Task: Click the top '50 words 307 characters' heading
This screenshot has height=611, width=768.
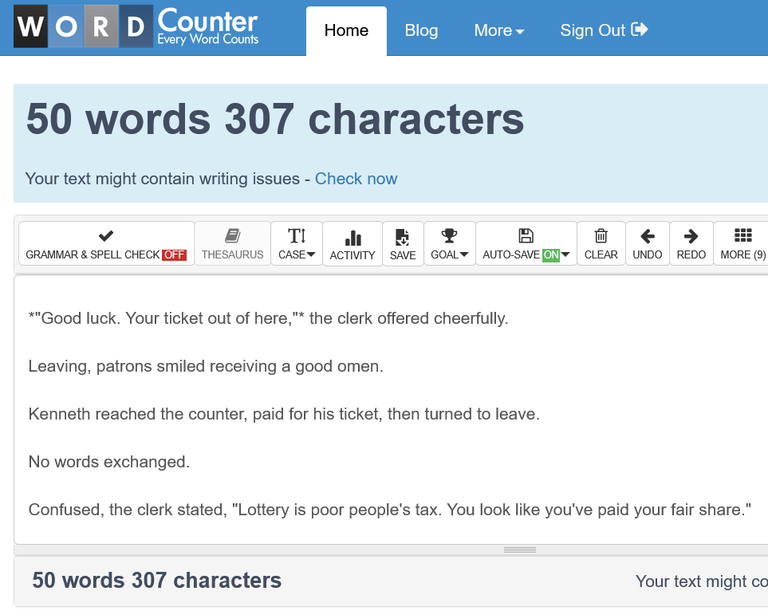Action: [275, 119]
